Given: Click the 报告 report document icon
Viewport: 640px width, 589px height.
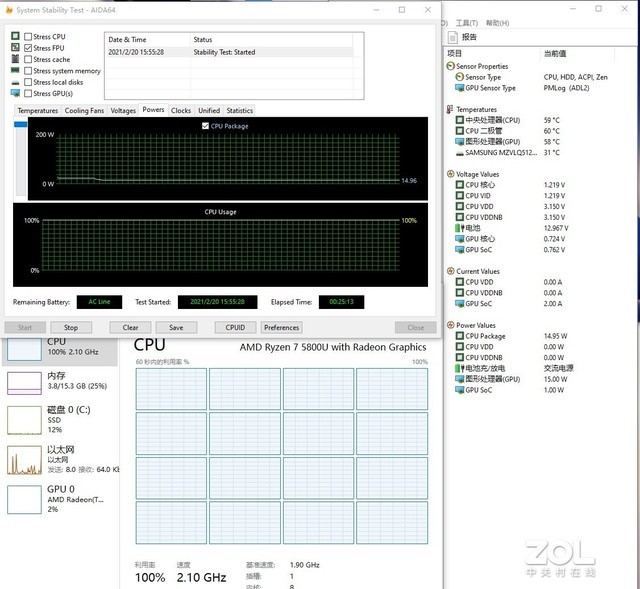Looking at the screenshot, I should 453,37.
